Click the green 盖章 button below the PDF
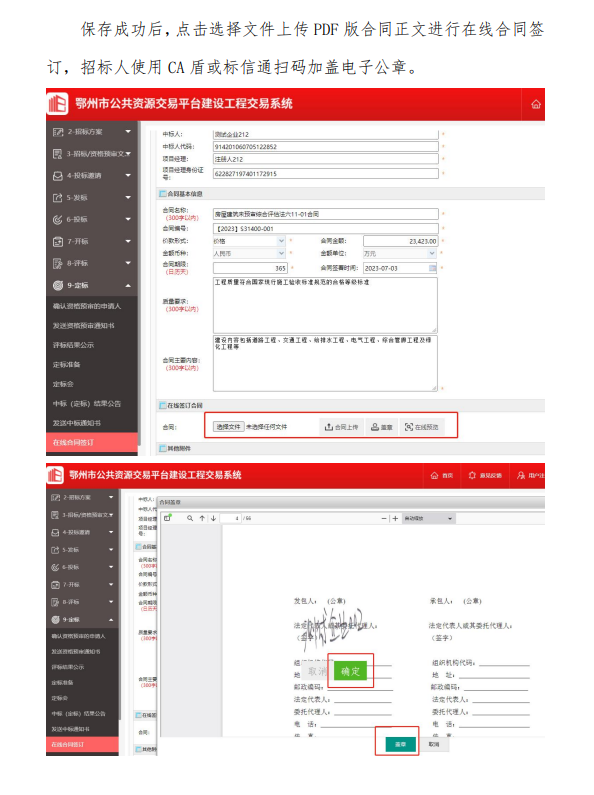 [x=400, y=744]
